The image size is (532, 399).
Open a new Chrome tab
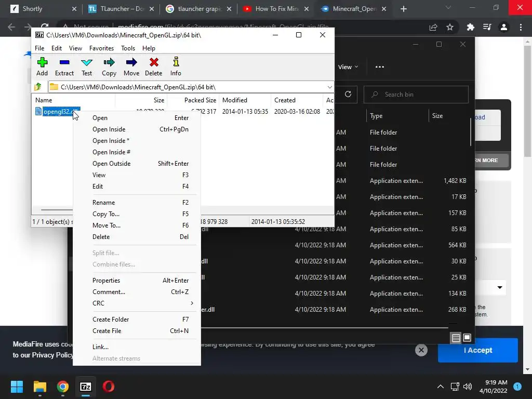(403, 9)
